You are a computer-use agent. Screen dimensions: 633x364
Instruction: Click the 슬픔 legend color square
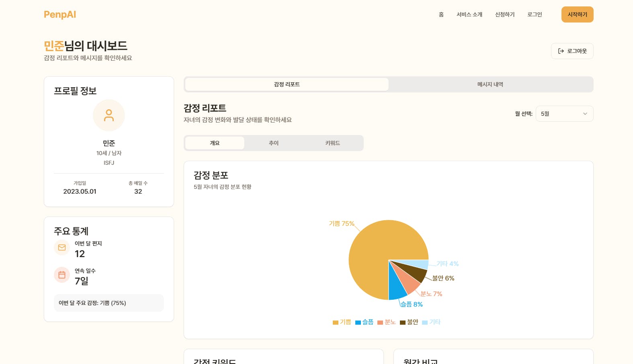point(358,322)
